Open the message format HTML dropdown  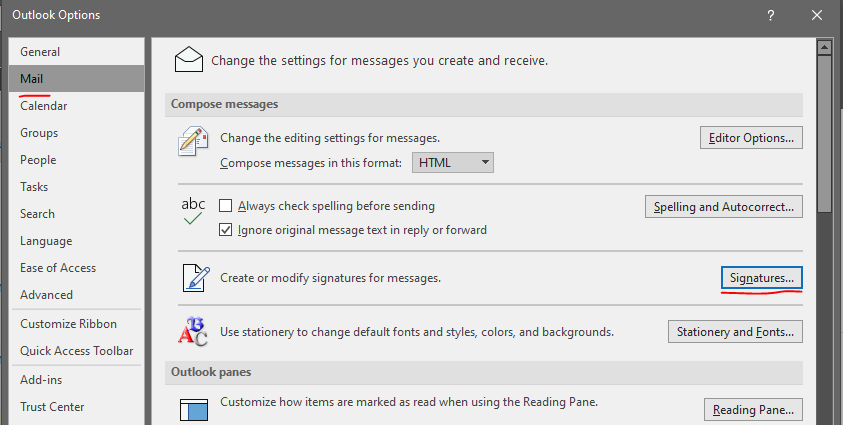tap(453, 163)
